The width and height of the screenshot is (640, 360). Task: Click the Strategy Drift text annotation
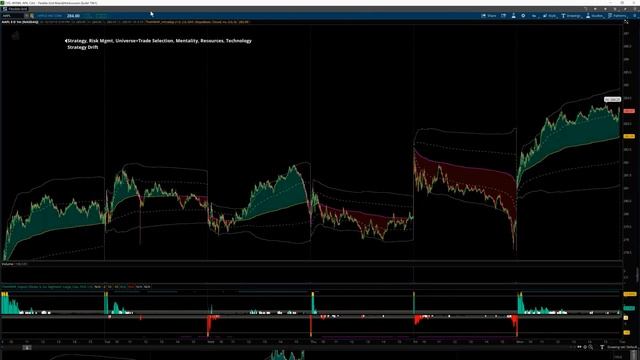click(x=83, y=47)
